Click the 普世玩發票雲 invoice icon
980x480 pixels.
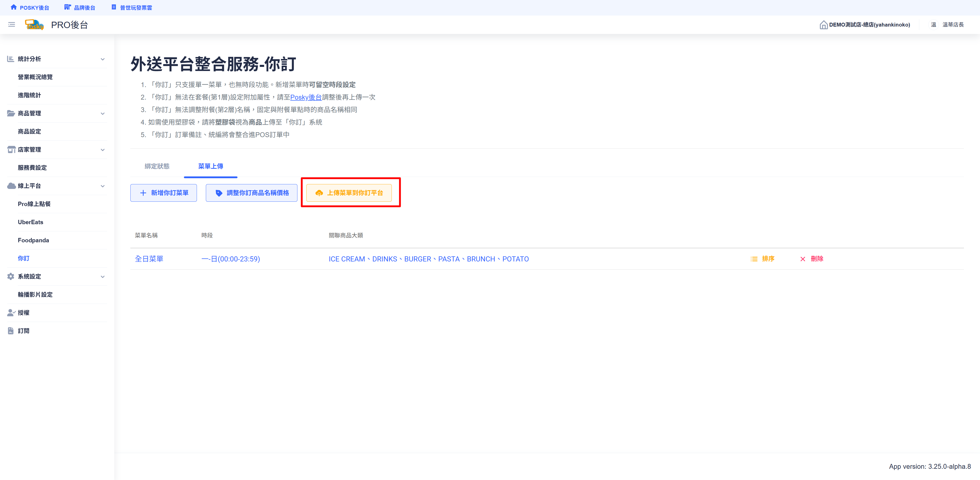(113, 7)
